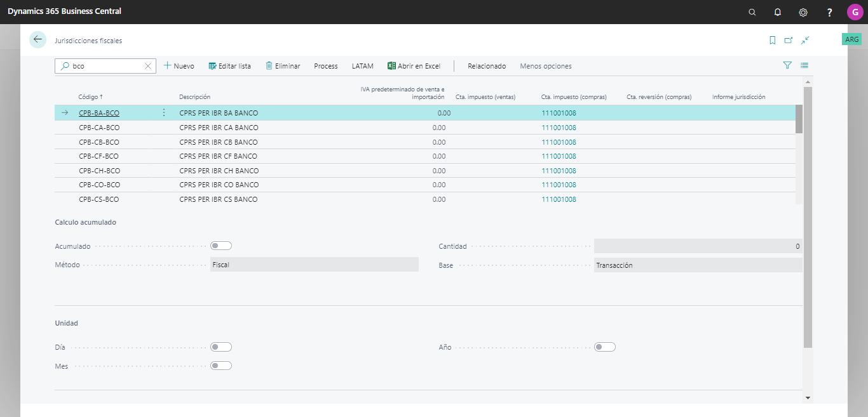
Task: Open settings gear
Action: click(803, 12)
